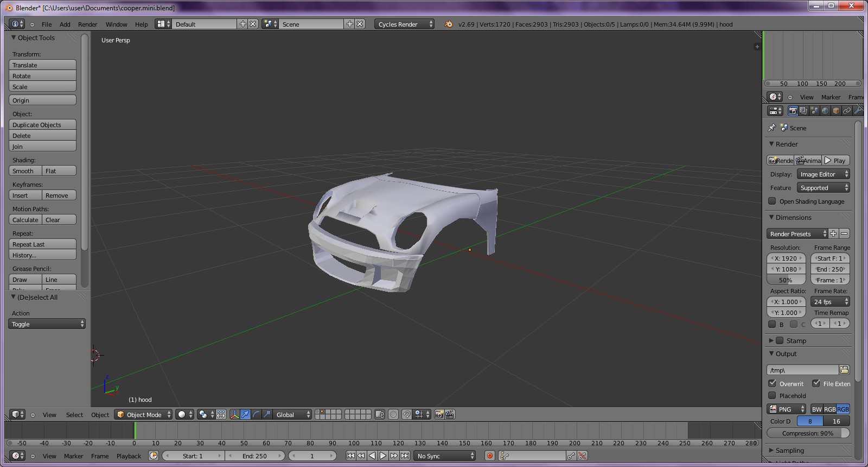This screenshot has height=467, width=868.
Task: Open the Scene properties tab
Action: [814, 111]
